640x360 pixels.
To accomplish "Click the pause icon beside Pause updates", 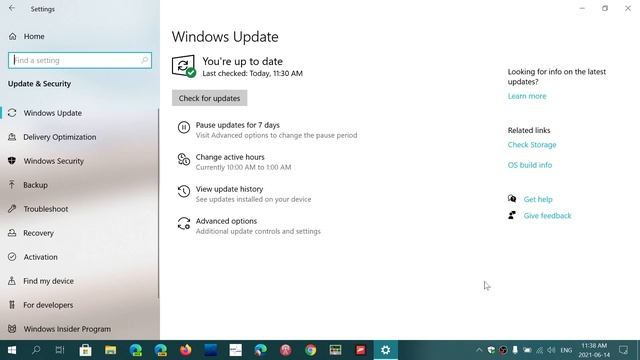I will tap(184, 127).
